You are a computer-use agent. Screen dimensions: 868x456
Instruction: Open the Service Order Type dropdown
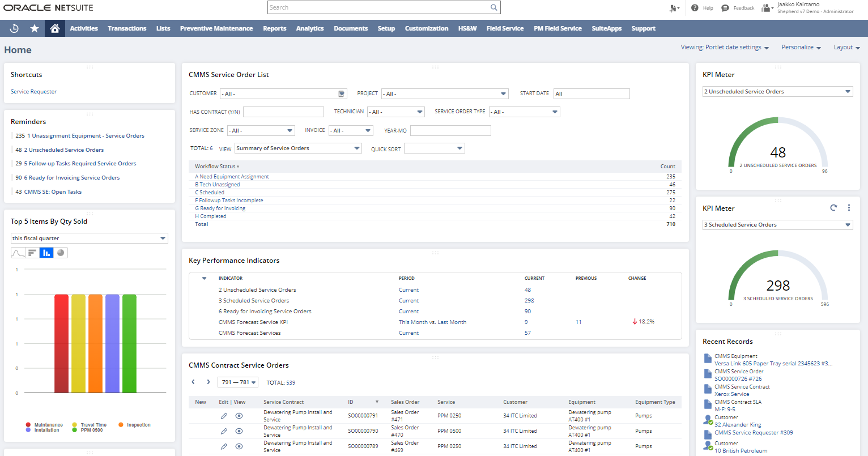(x=524, y=112)
